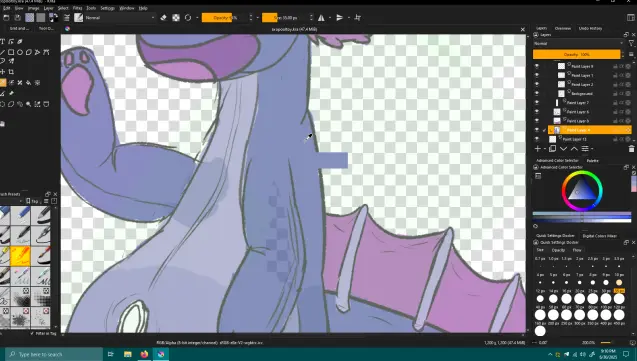
Task: Toggle Vertical Mirror tool
Action: pyautogui.click(x=340, y=17)
